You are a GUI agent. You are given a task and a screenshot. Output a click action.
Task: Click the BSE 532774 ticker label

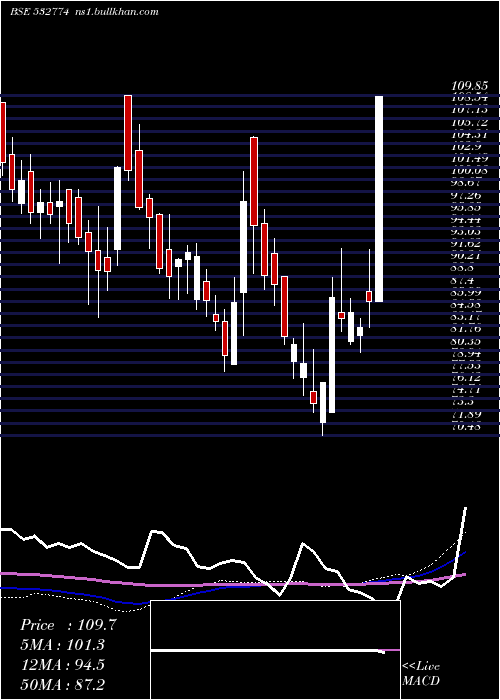pos(39,12)
